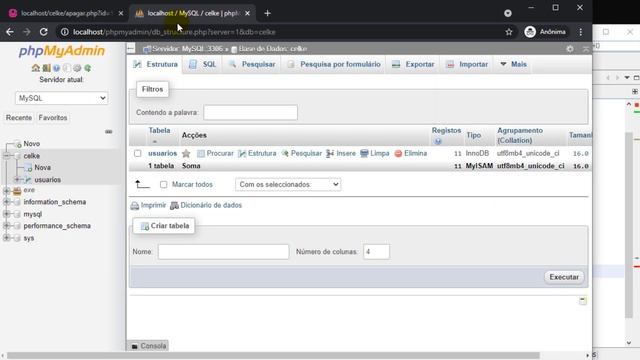The image size is (640, 360).
Task: Click the Número de colunas field
Action: click(376, 252)
